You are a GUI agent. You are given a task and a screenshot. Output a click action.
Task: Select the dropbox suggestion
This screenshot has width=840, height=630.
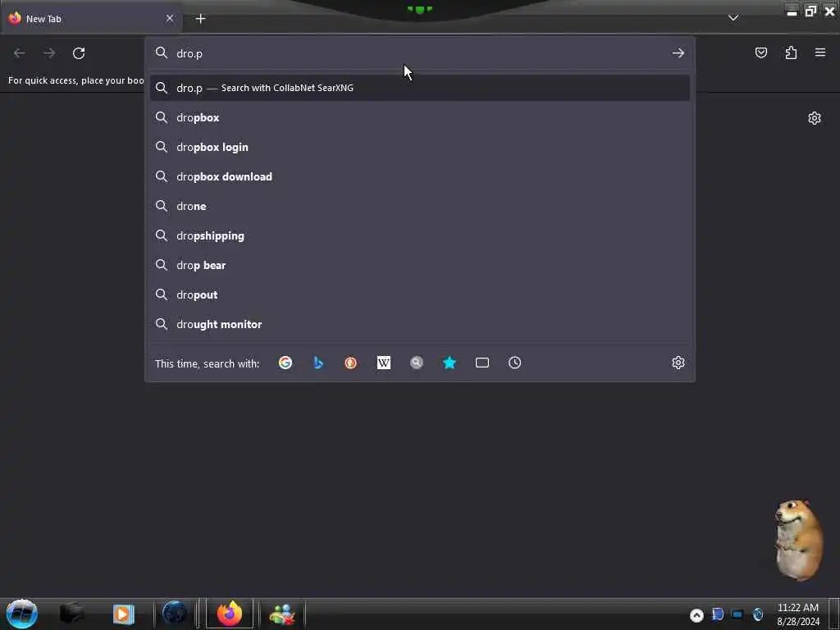pyautogui.click(x=419, y=117)
